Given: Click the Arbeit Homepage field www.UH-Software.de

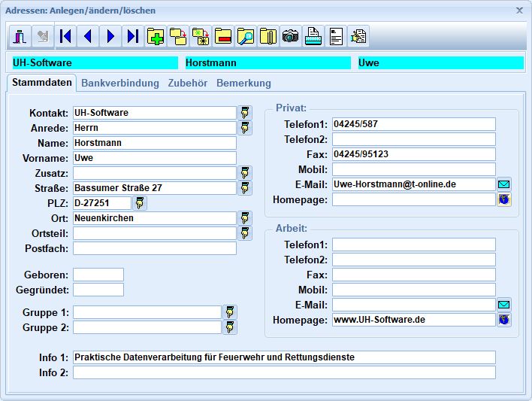Looking at the screenshot, I should (414, 320).
